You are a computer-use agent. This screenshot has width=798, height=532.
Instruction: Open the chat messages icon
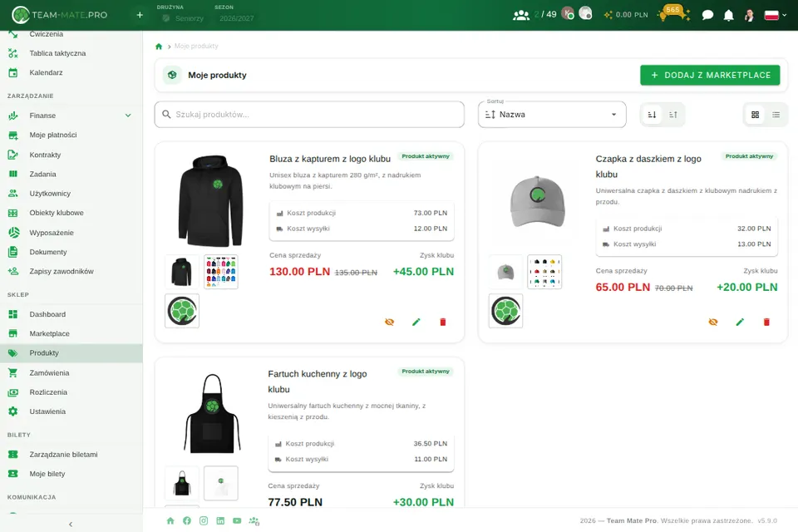(707, 15)
